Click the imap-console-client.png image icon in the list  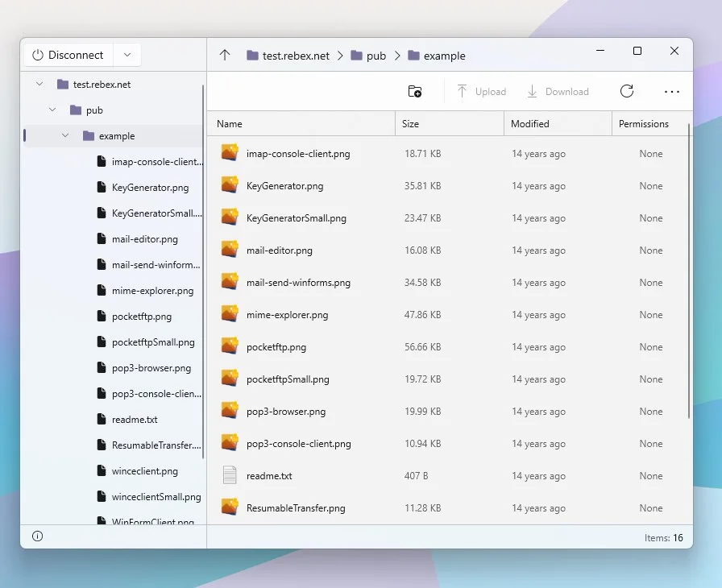click(x=230, y=152)
